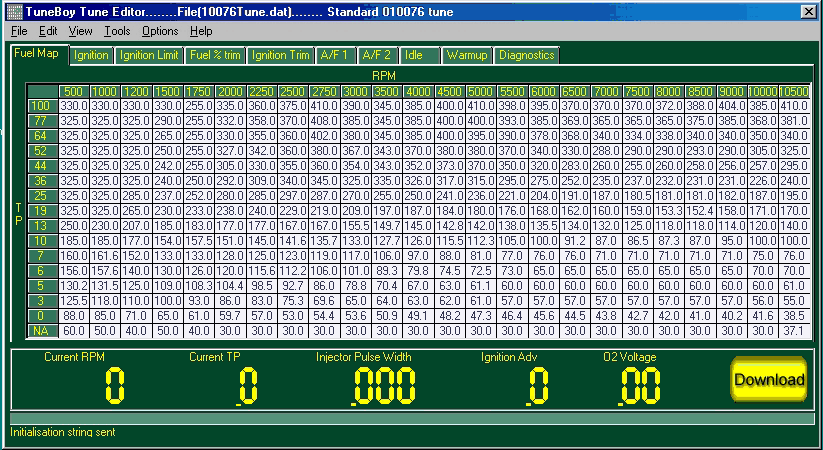Click cell 309.0 in TP 36 row
Screen dimensions: 823x450
click(x=262, y=181)
